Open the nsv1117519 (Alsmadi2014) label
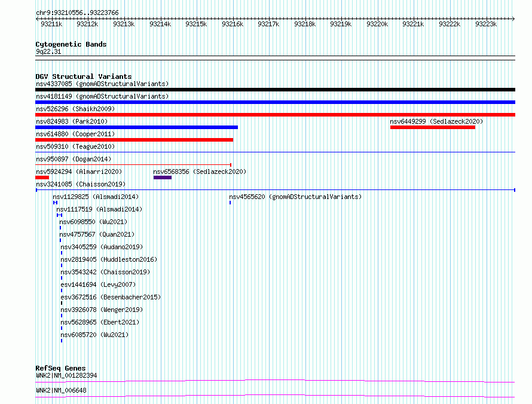Viewport: 532px width, 404px height. click(x=99, y=209)
